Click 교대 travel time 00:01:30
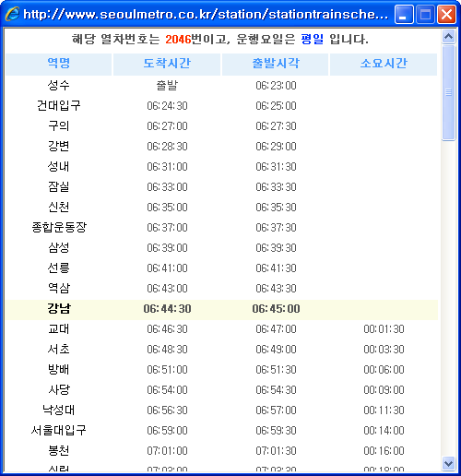The image size is (461, 476). point(384,329)
